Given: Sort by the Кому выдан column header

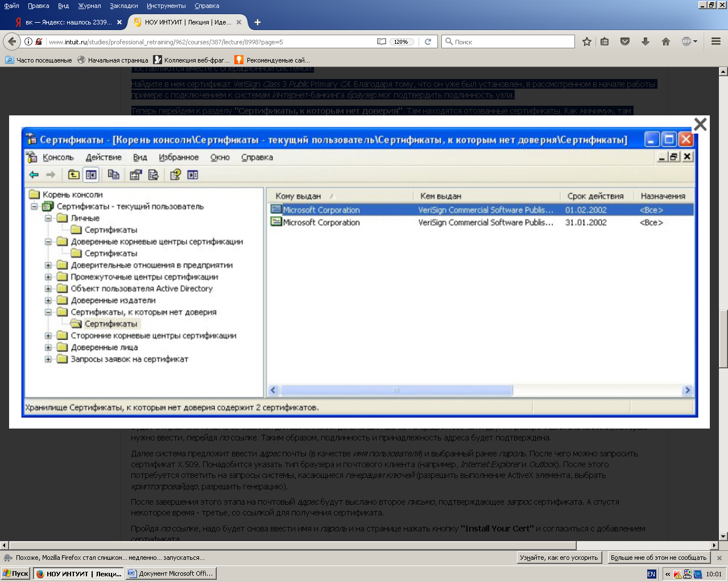Looking at the screenshot, I should click(340, 196).
